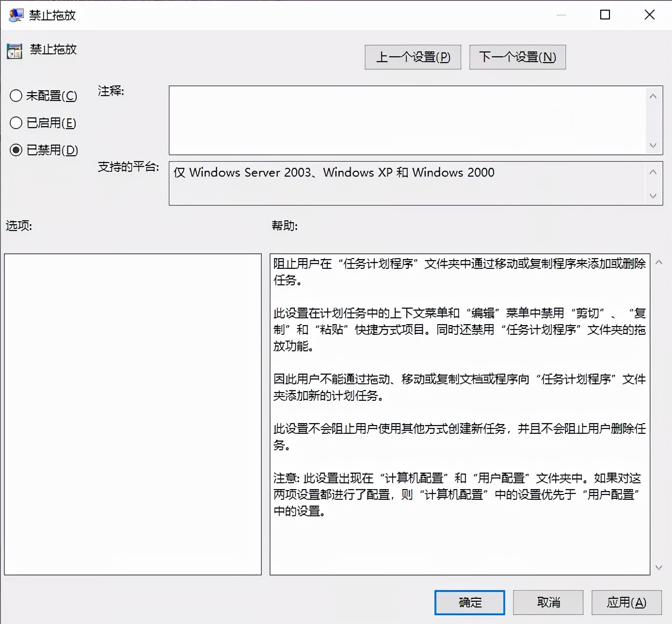
Task: Cancel the dialog via 取消
Action: (547, 602)
